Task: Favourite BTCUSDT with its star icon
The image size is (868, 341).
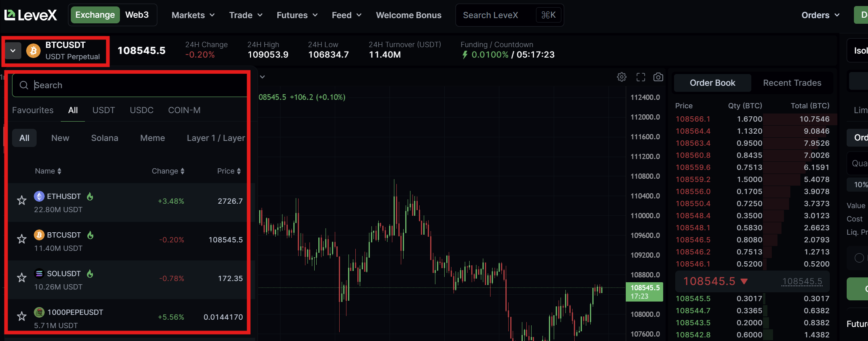Action: 22,239
